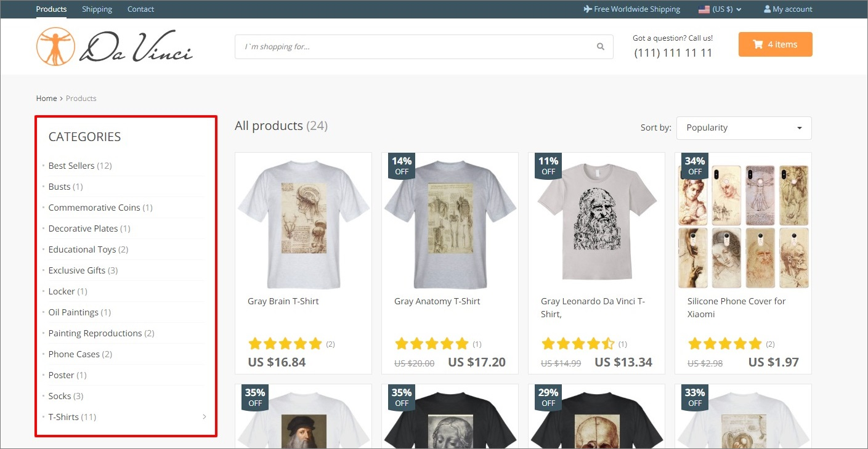The image size is (868, 449).
Task: Click the US $13.34 price
Action: [623, 362]
